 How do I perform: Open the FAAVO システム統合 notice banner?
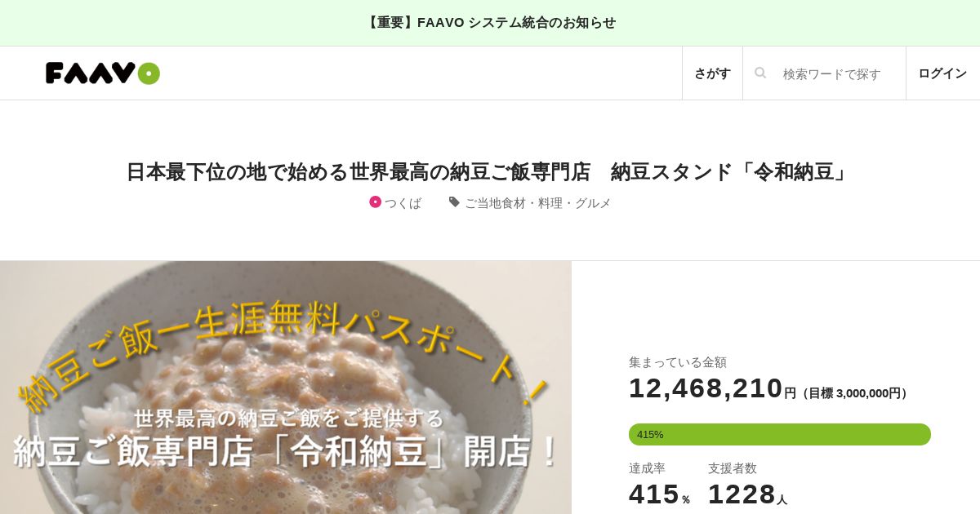490,23
